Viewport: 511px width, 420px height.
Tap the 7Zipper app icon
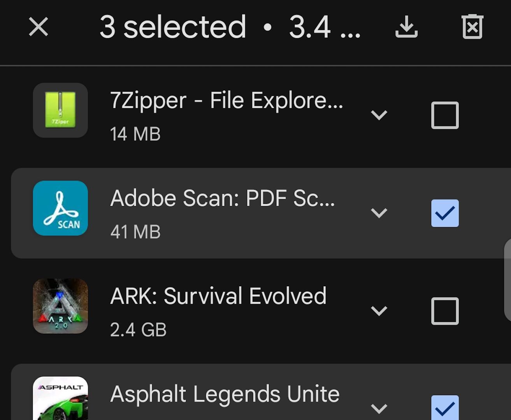point(60,110)
